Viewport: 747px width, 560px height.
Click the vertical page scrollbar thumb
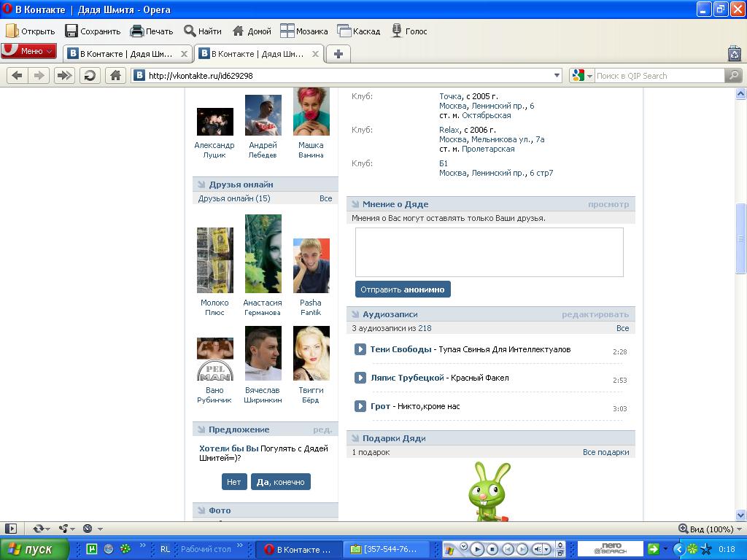740,238
